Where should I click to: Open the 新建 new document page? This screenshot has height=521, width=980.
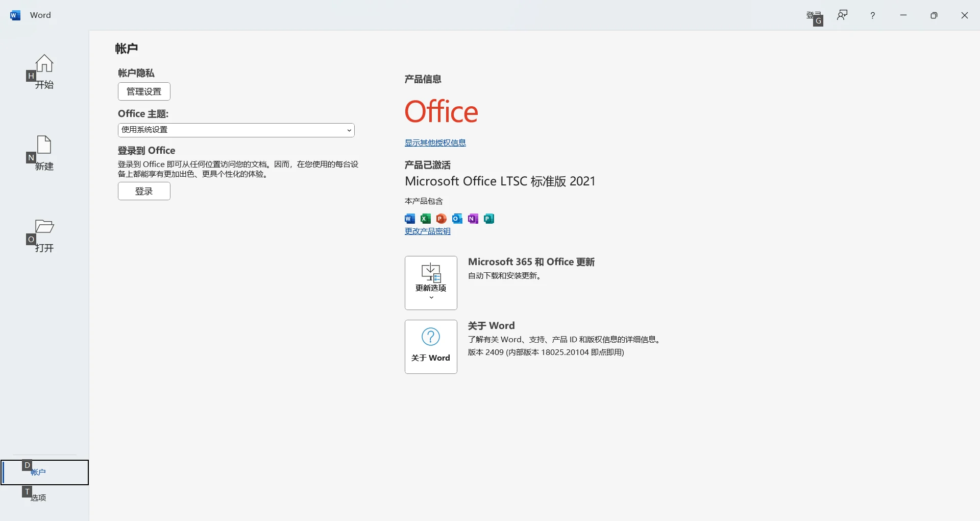pos(44,153)
